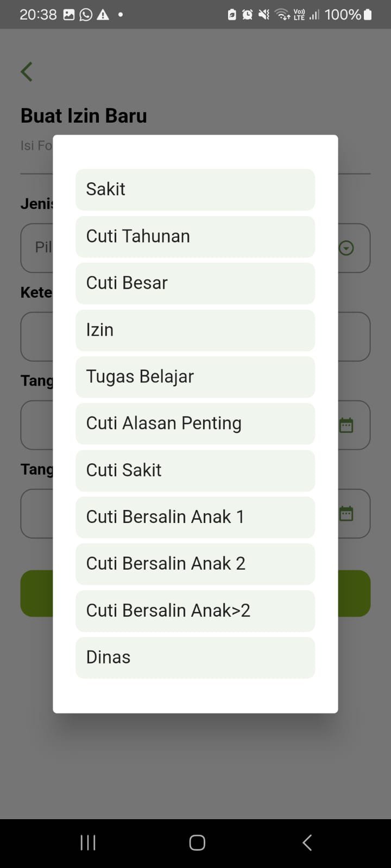Choose Cuti Bersalin Anak 1
This screenshot has height=868, width=391.
pos(195,517)
